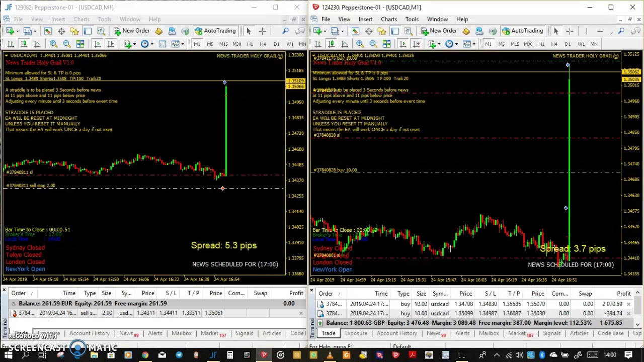
Task: Open Alerts tab in right terminal
Action: (x=462, y=333)
